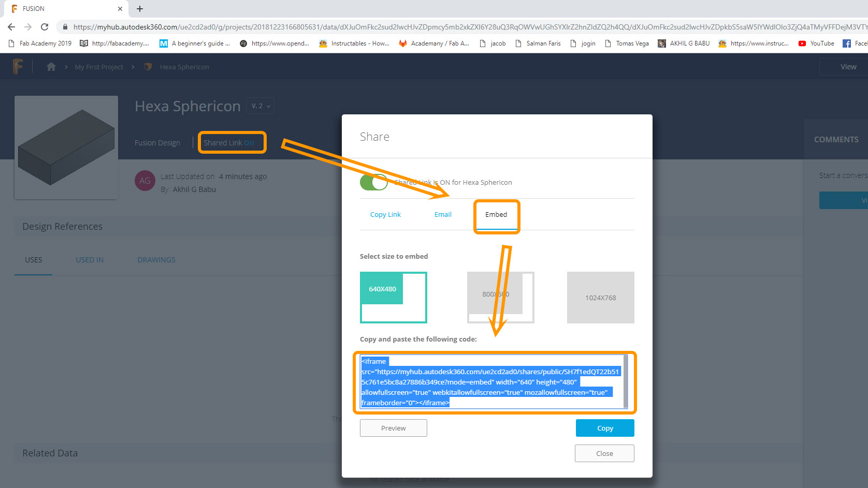Click the Fusion logo in the header
The height and width of the screenshot is (488, 868).
tap(18, 67)
